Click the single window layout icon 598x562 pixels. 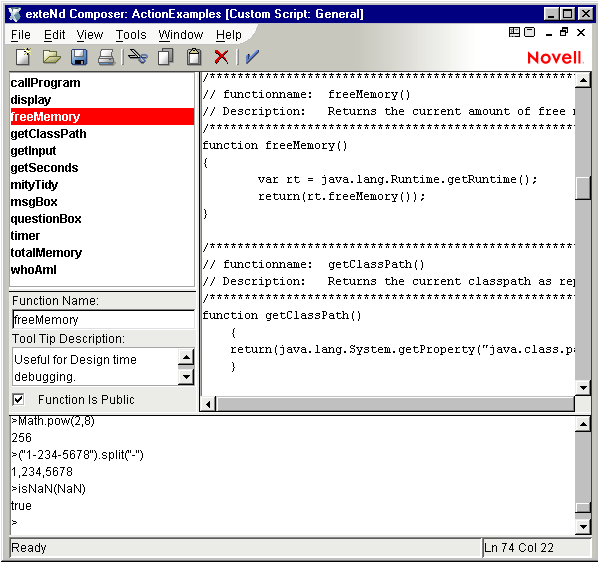(x=529, y=32)
